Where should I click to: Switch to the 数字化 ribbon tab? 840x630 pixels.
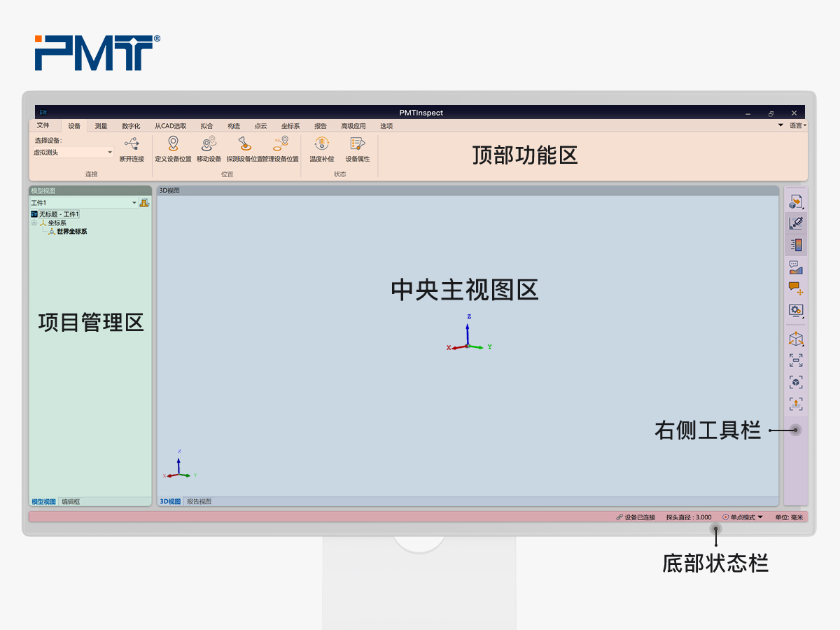coord(131,126)
